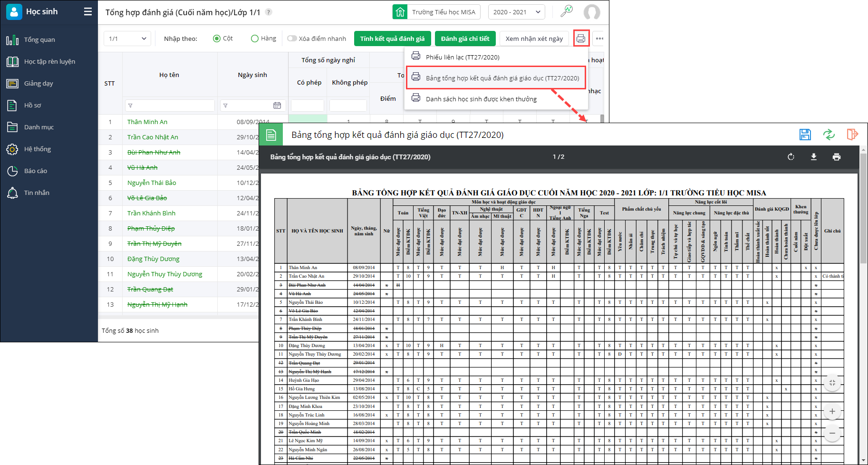
Task: Download the PDF report
Action: click(x=813, y=157)
